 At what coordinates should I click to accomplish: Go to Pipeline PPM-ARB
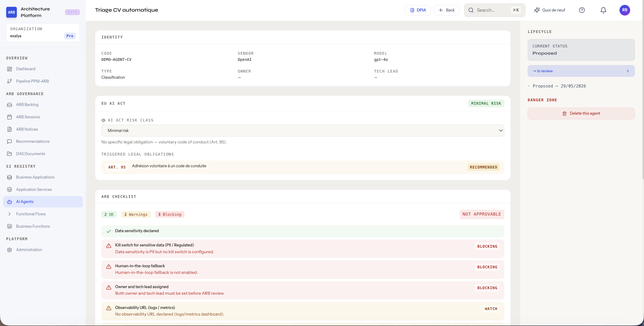click(x=43, y=81)
